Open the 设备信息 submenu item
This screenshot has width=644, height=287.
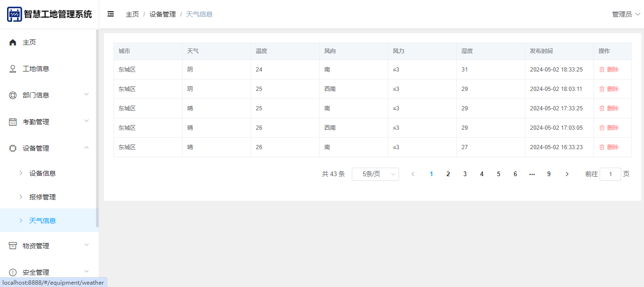pos(43,173)
